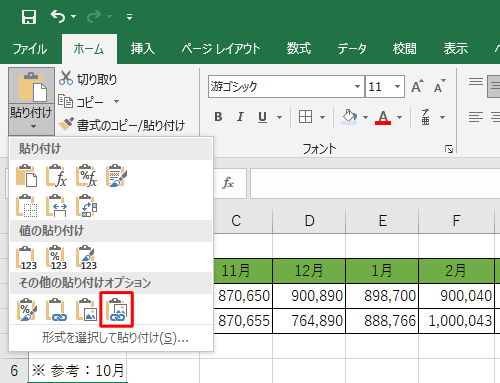Choose Values and Number Formatting paste
500x383 pixels.
56,257
